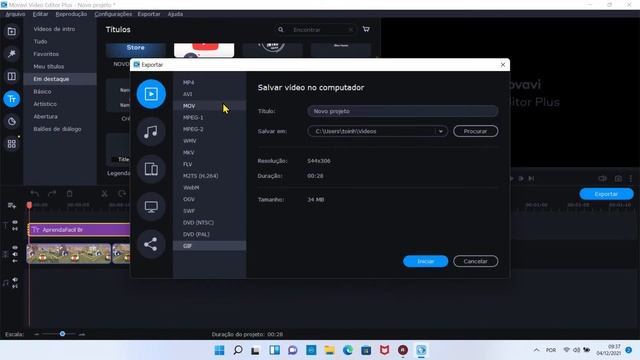640x360 pixels.
Task: Open the Titles sidebar icon
Action: click(x=11, y=99)
